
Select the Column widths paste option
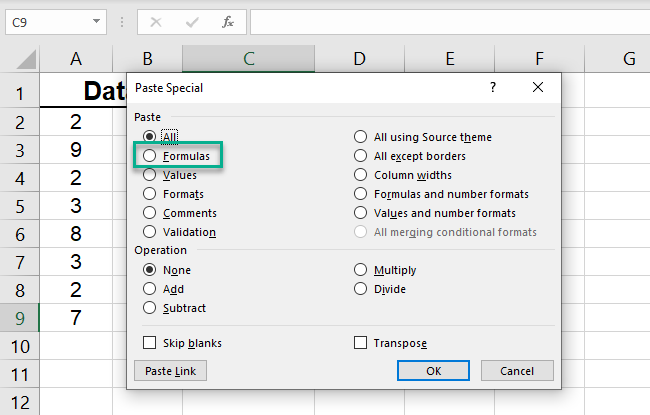click(x=360, y=175)
